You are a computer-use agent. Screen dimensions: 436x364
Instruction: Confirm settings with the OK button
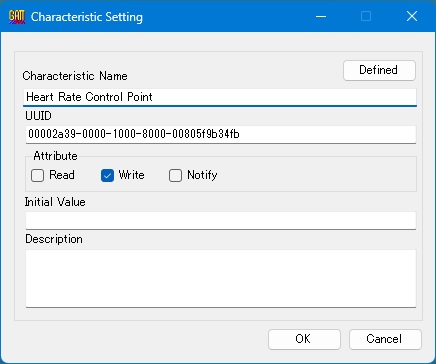304,339
